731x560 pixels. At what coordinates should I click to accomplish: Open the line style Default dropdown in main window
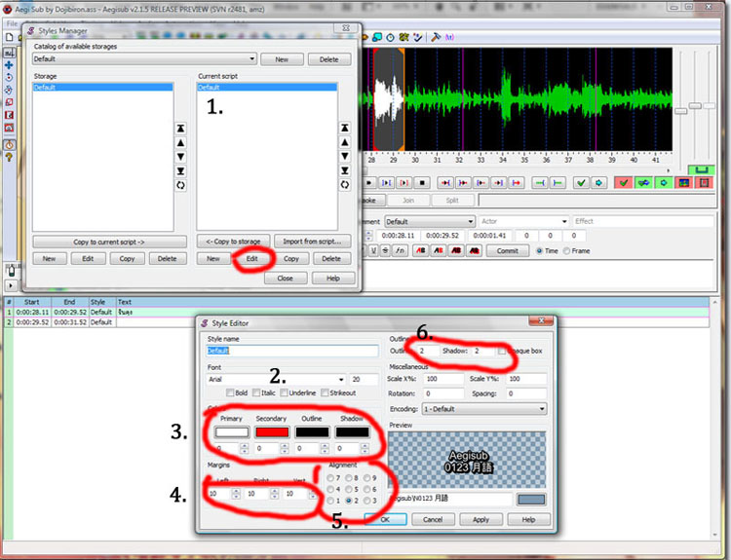tap(430, 221)
